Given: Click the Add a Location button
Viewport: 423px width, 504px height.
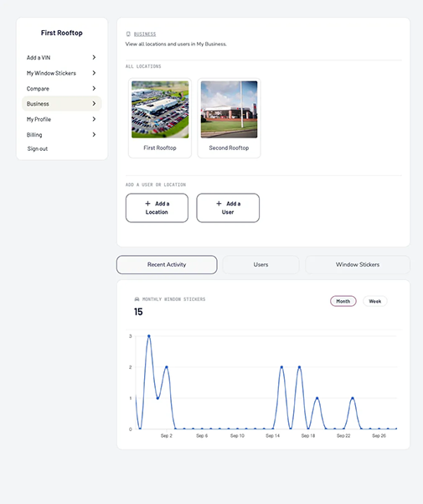Looking at the screenshot, I should [157, 208].
